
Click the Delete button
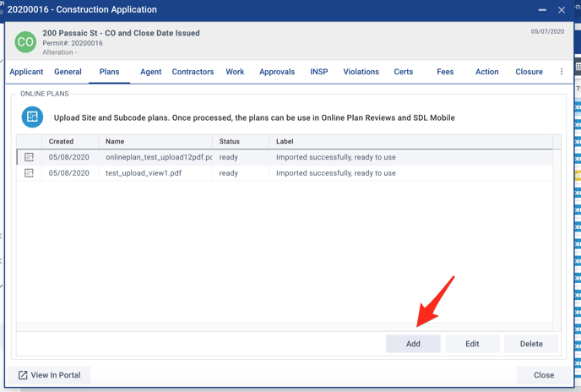coord(531,344)
